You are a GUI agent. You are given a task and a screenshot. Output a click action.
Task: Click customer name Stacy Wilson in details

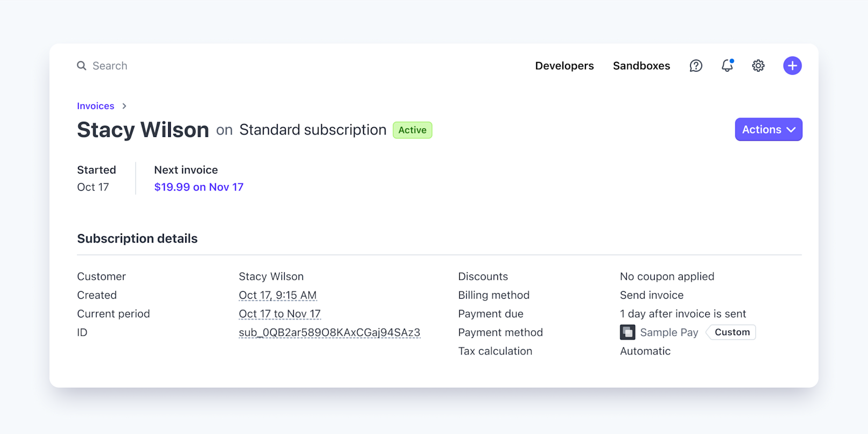[x=271, y=277]
